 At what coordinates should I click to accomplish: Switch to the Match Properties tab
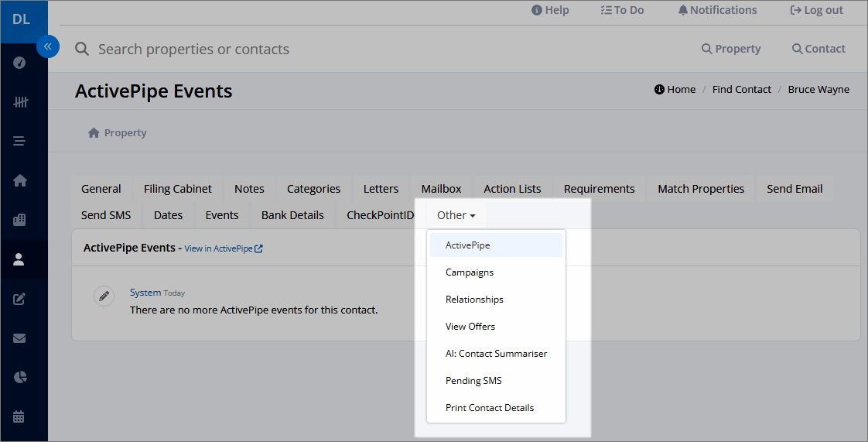coord(701,189)
